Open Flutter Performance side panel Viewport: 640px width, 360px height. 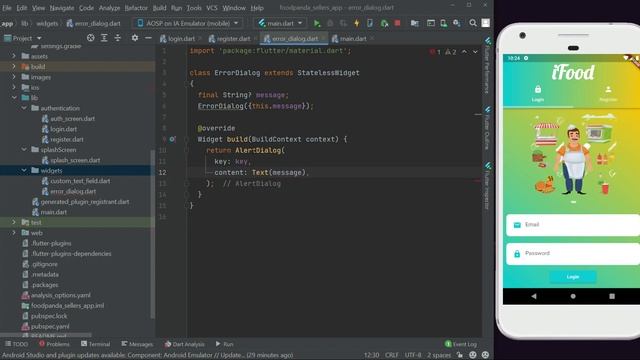(487, 65)
